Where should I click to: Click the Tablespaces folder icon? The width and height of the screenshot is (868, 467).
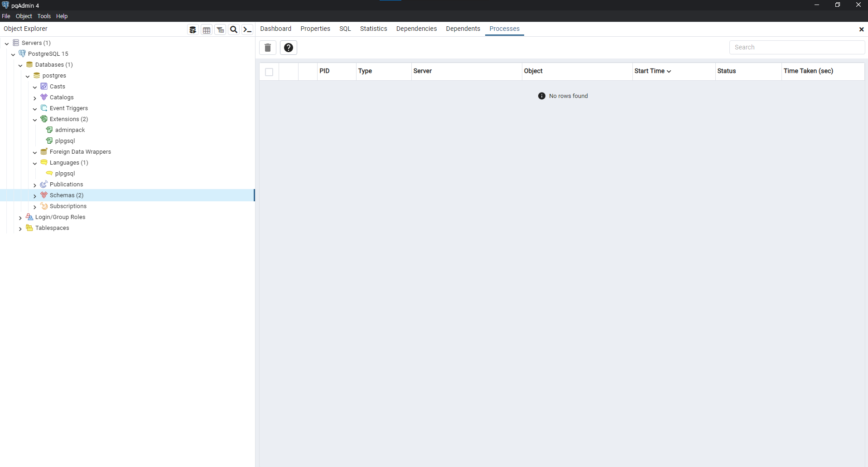[29, 228]
